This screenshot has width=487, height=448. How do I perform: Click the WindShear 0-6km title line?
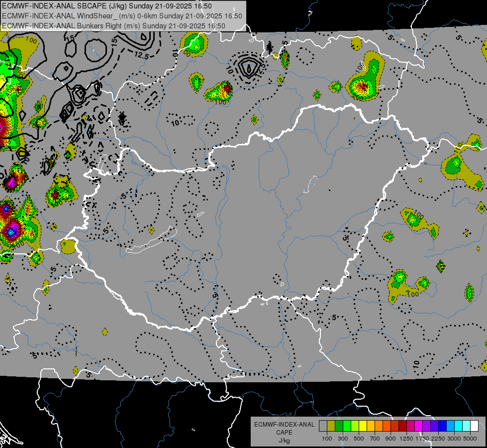point(122,16)
